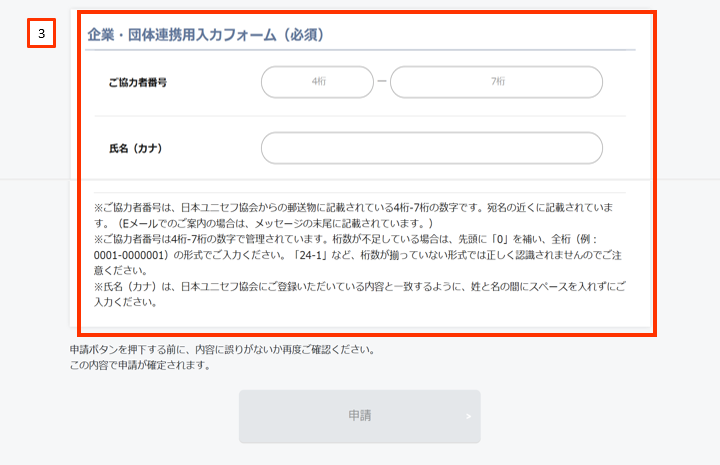Click the この内容で申請が確定されます text
This screenshot has height=465, width=720.
140,365
